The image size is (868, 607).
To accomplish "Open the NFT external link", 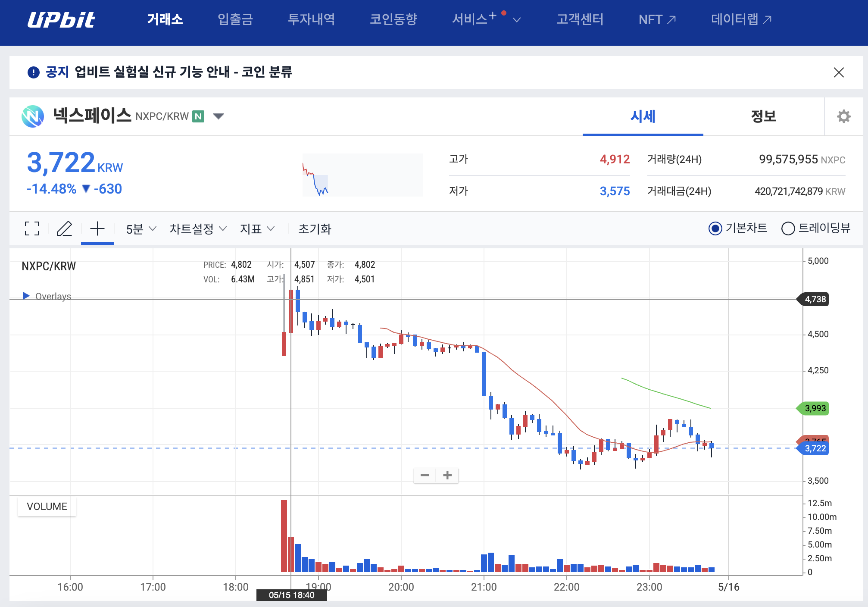I will coord(656,19).
